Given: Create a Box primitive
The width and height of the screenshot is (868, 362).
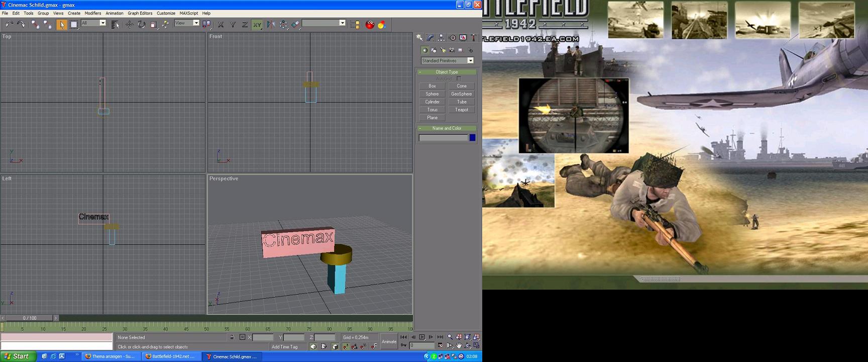Looking at the screenshot, I should click(x=432, y=86).
